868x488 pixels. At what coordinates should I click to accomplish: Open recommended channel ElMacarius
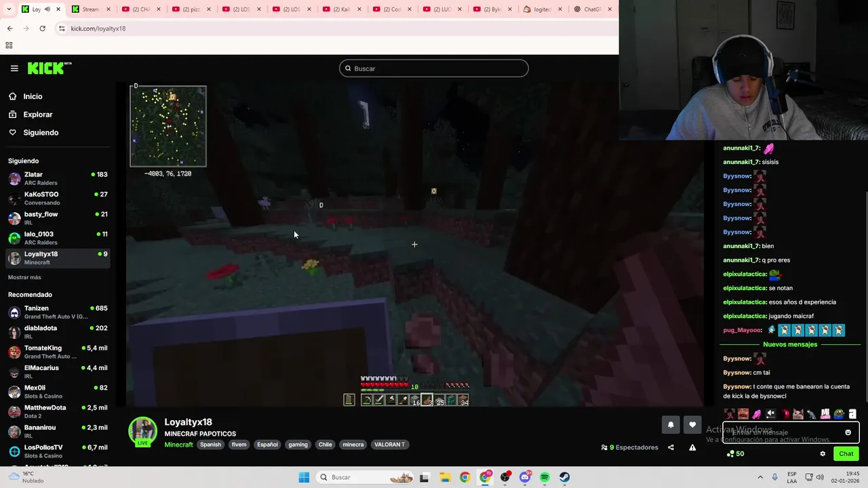[x=58, y=371]
